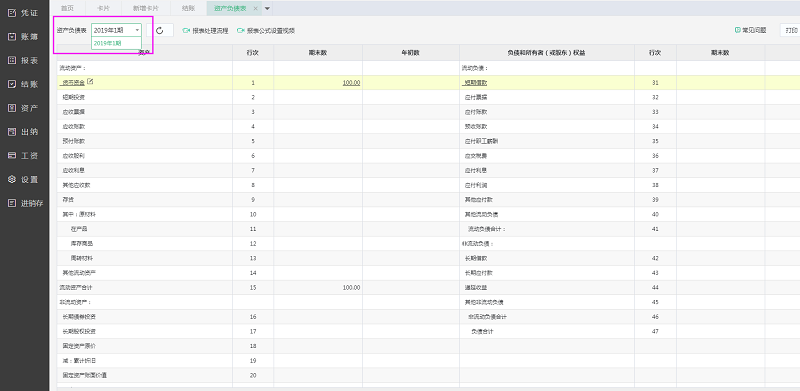Click the 100.00 value in 流动资产合计 row
The image size is (800, 391).
click(351, 287)
